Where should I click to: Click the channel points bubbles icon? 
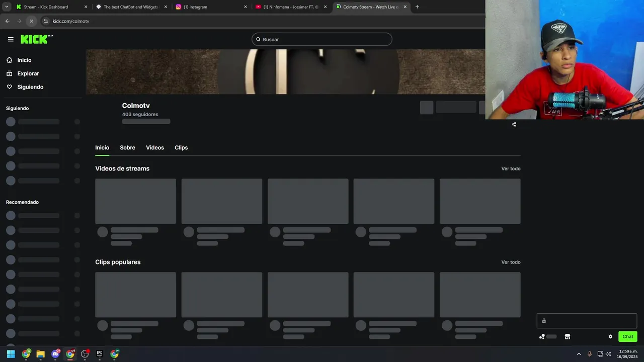(542, 337)
